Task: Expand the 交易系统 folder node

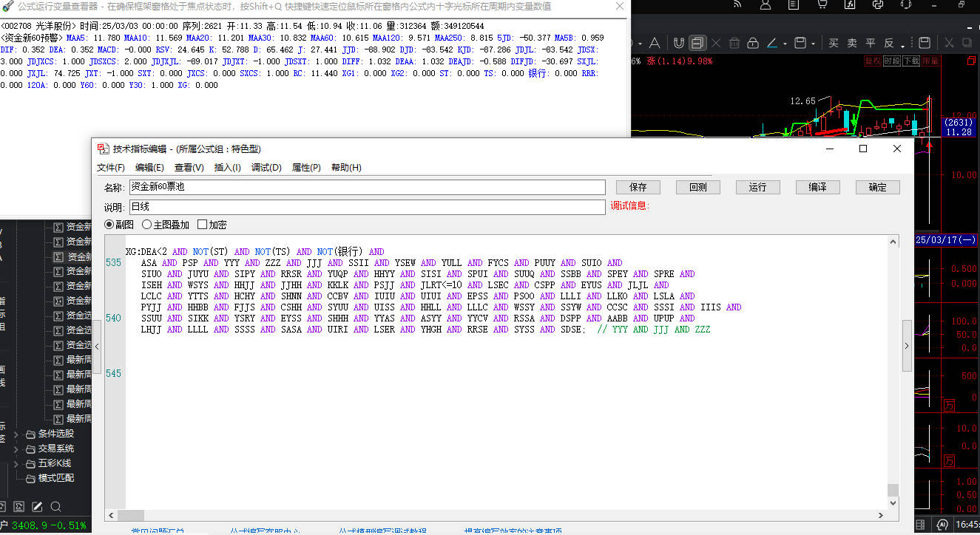Action: click(17, 449)
